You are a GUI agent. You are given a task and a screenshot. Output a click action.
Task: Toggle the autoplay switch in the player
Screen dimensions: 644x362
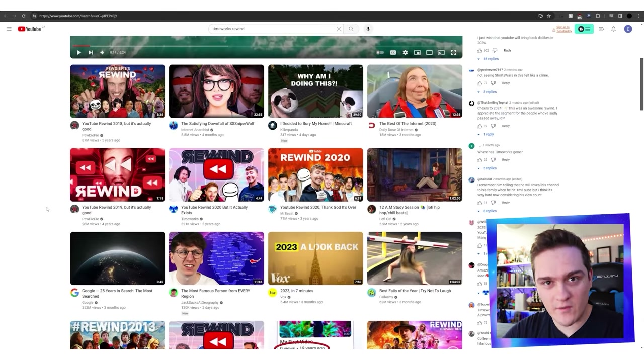pyautogui.click(x=380, y=52)
